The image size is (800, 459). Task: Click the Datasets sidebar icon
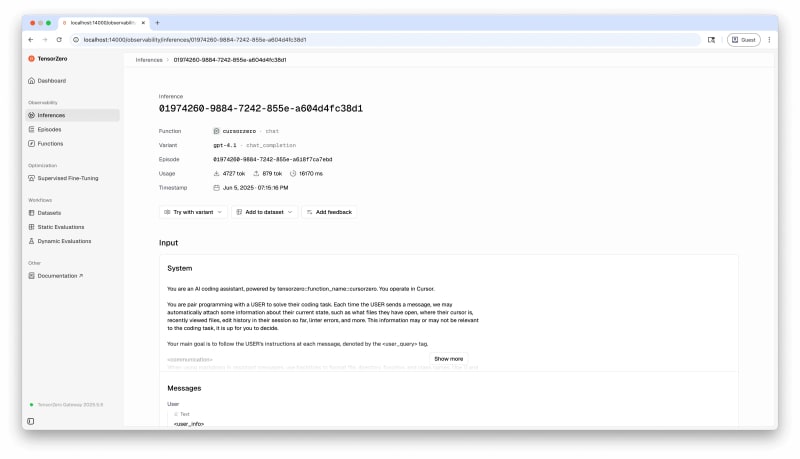pos(32,213)
